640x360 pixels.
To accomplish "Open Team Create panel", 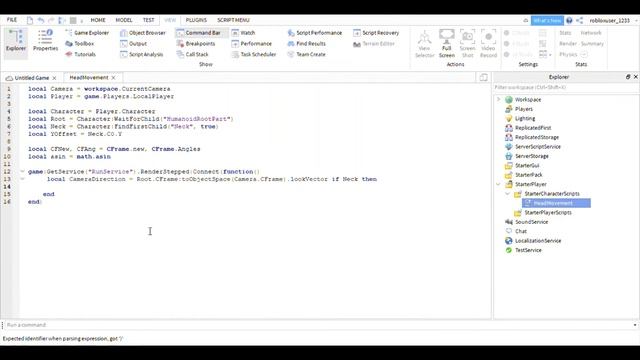I will [306, 54].
